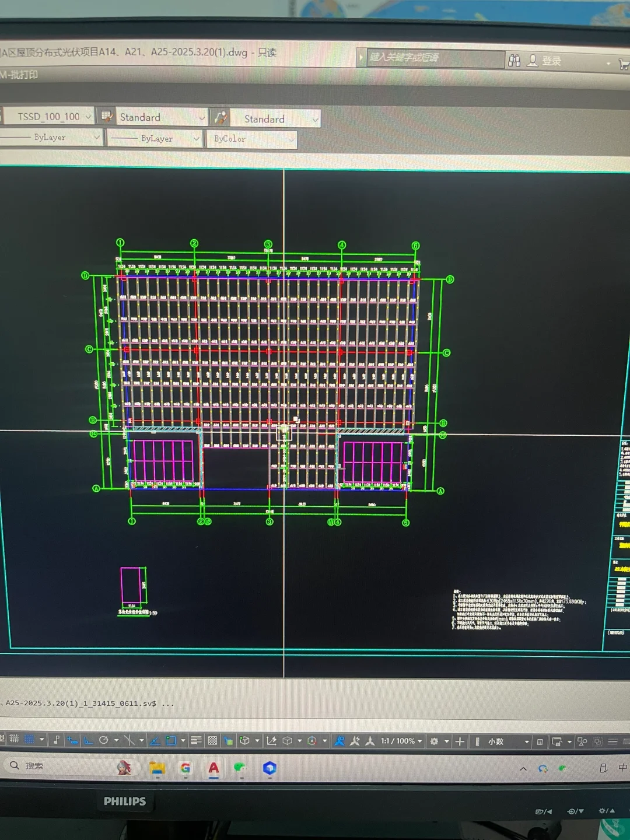630x840 pixels.
Task: Toggle selection cycling icon
Action: 228,741
